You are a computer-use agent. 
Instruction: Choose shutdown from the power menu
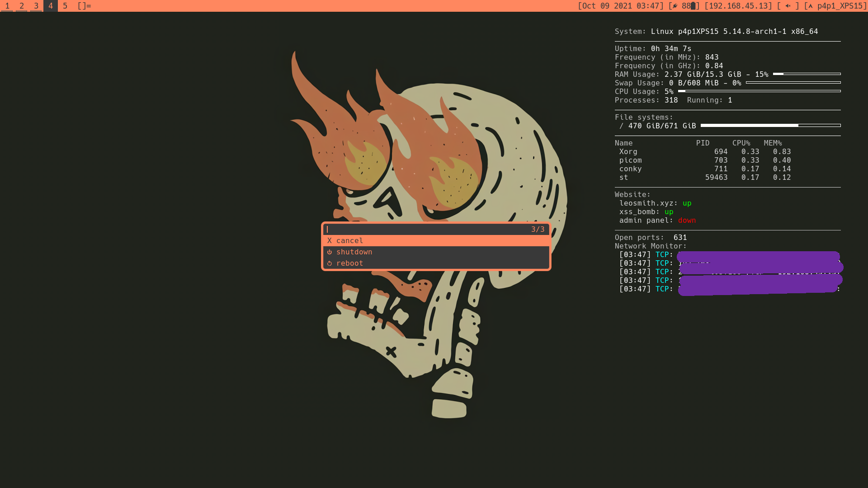(354, 252)
